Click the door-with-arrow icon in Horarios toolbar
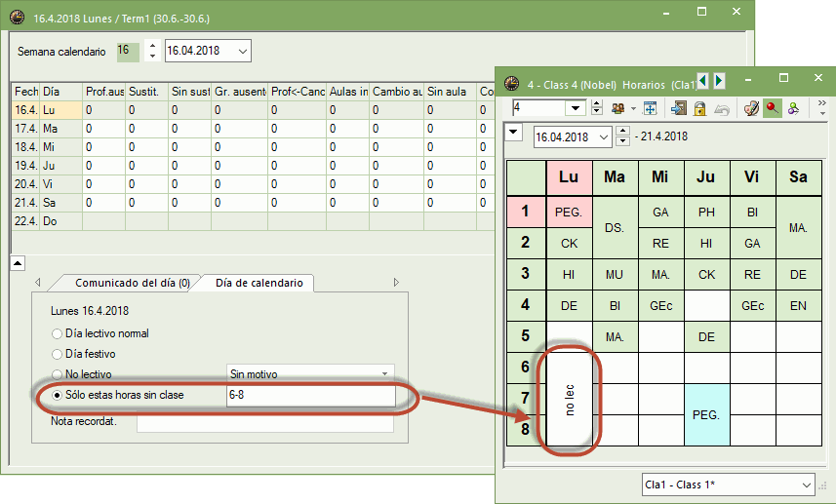Image resolution: width=836 pixels, height=504 pixels. click(x=678, y=108)
